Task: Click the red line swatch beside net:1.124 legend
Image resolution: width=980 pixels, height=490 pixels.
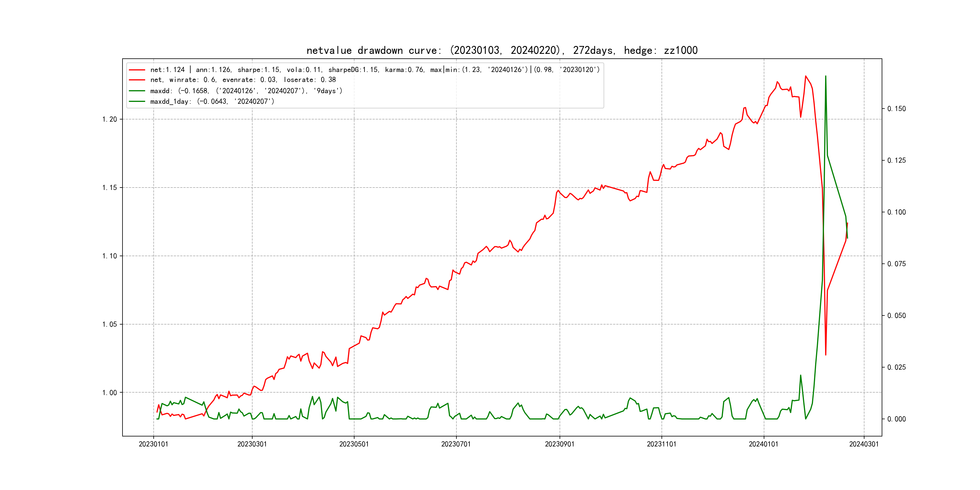Action: (137, 70)
